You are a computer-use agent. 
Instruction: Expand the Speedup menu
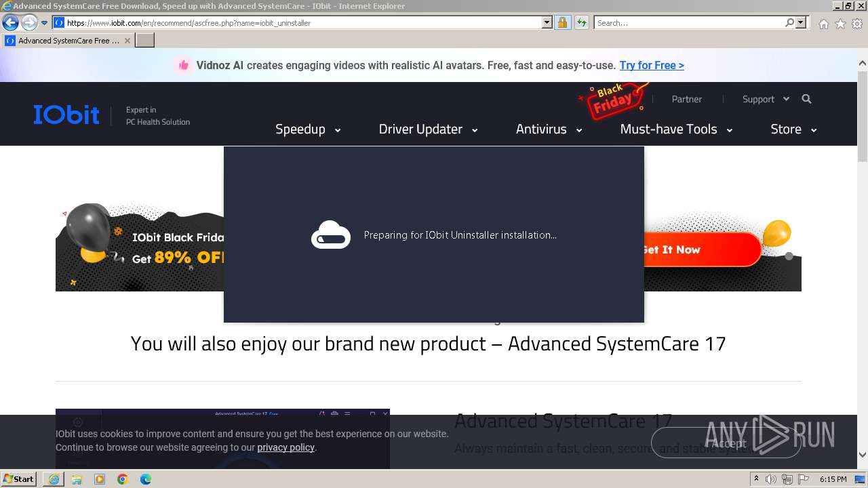point(308,129)
